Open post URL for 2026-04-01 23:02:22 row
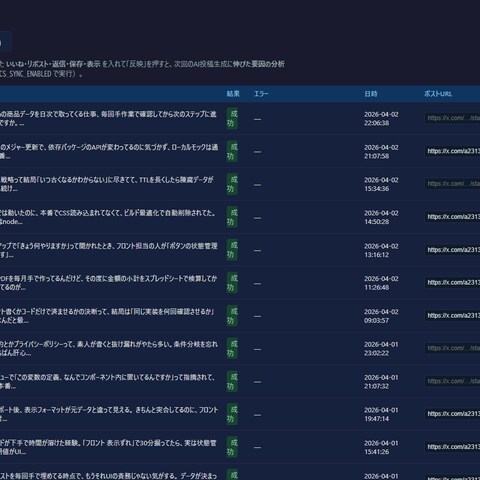 [453, 348]
